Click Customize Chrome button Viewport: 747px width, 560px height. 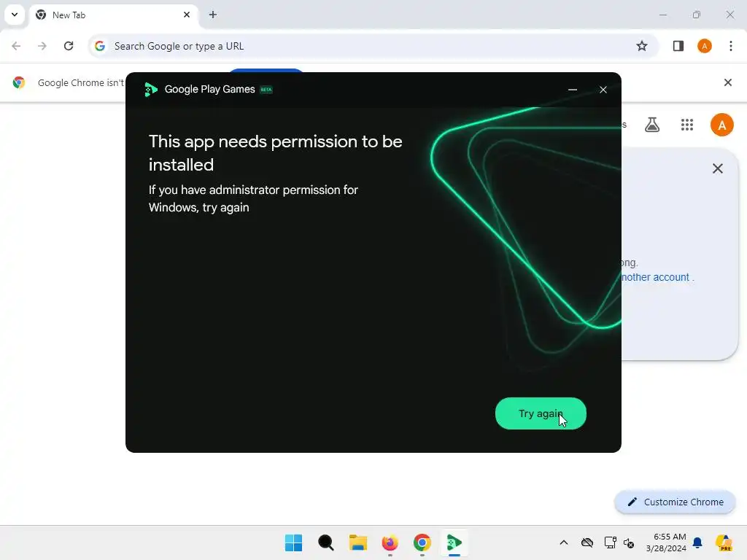coord(675,502)
